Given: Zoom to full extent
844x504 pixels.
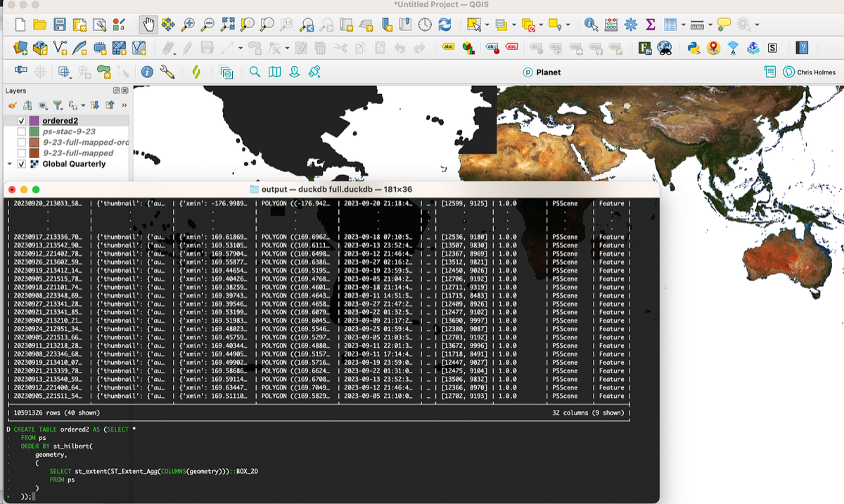Looking at the screenshot, I should (227, 25).
